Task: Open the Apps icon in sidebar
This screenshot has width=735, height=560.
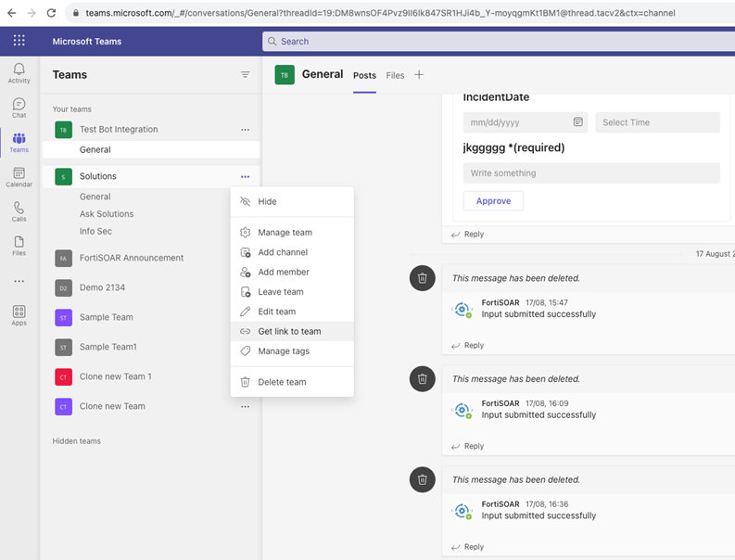Action: [x=19, y=315]
